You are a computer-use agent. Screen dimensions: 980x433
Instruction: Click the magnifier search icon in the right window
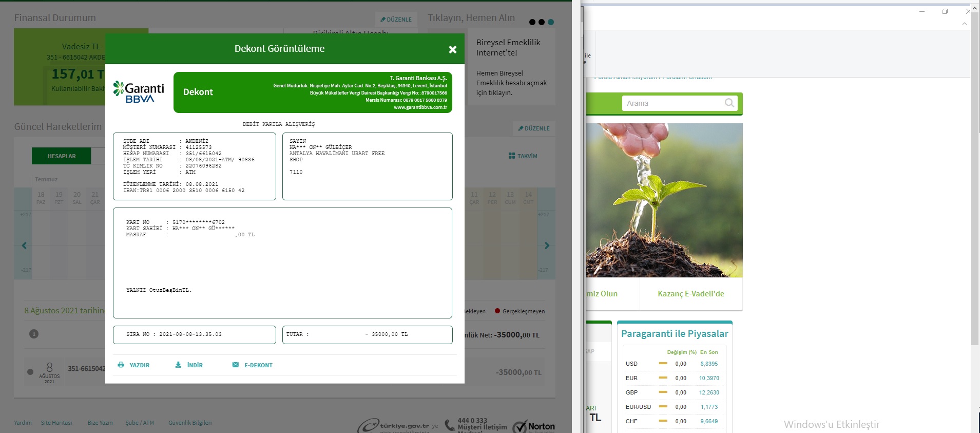tap(729, 103)
